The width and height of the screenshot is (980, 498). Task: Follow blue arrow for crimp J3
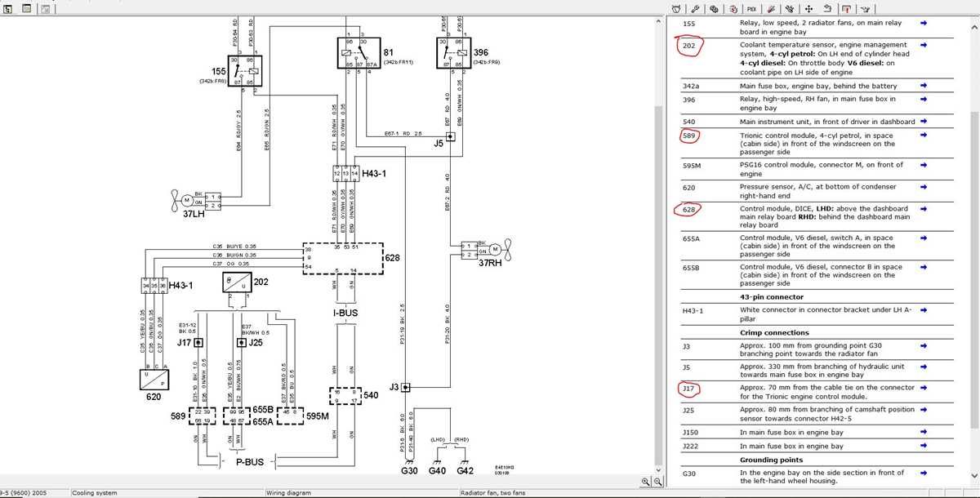(923, 346)
